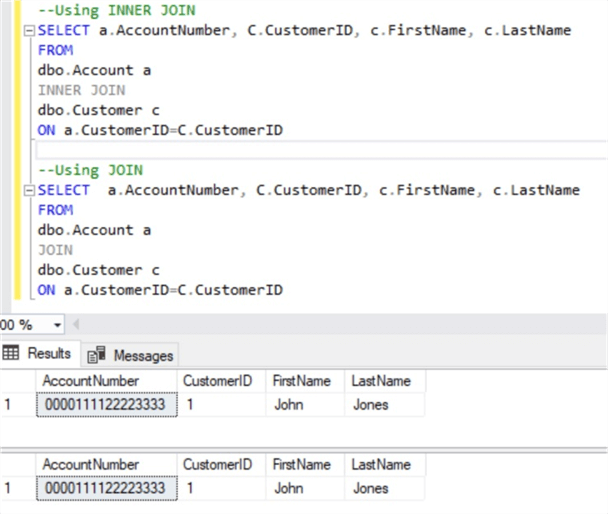
Task: Select row header 1 of second result grid
Action: point(18,488)
